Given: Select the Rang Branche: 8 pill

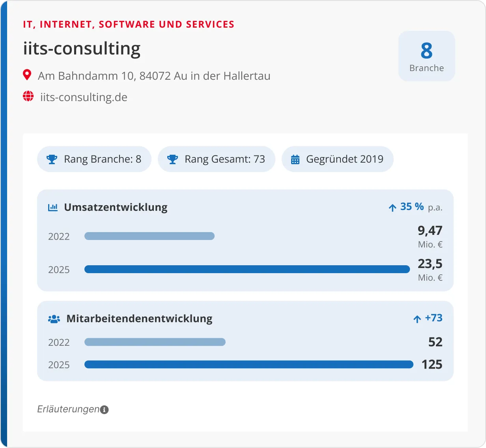Looking at the screenshot, I should click(94, 159).
